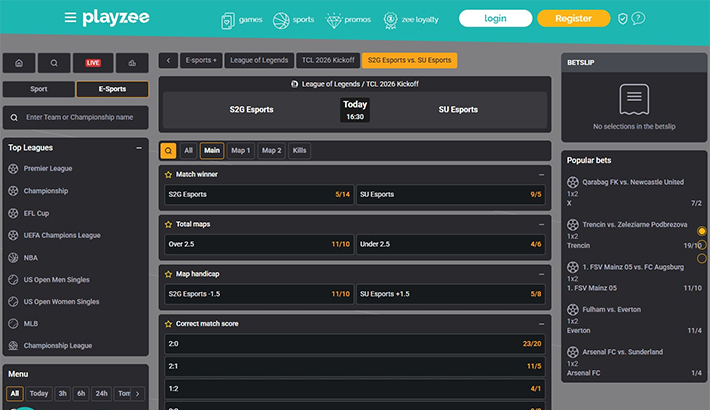
Task: Select correct score 2:1 at 11/5
Action: 355,366
